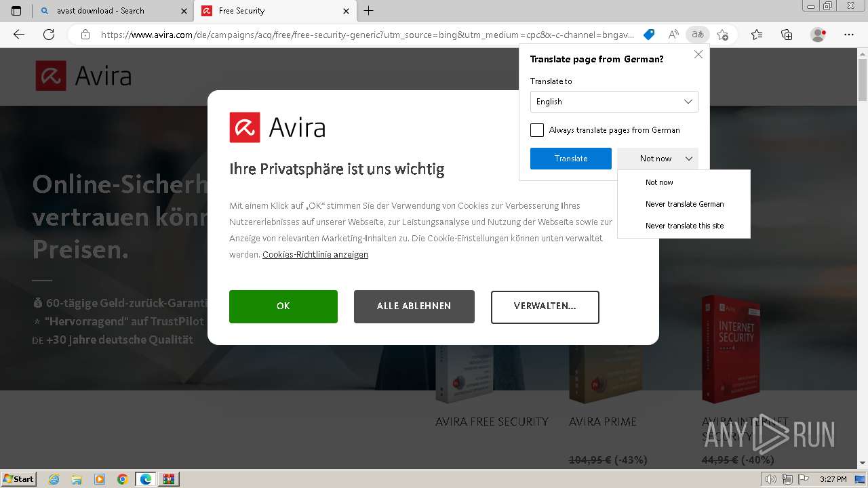Close the Free Security tab
The image size is (868, 488).
coord(347,11)
